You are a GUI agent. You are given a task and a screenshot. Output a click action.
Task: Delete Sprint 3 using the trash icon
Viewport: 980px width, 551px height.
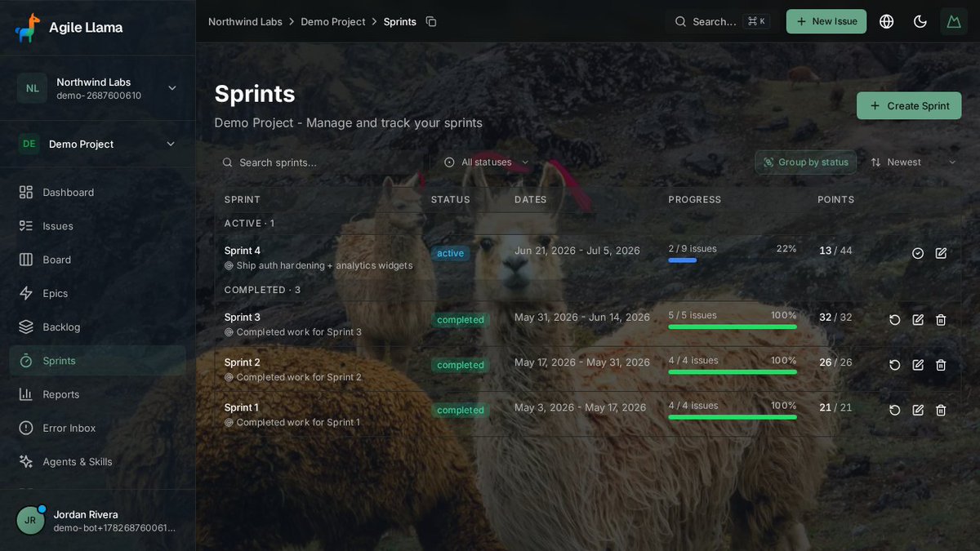point(941,320)
